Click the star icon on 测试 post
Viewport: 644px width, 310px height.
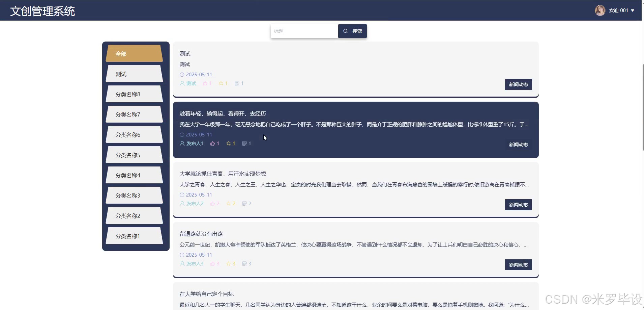(221, 83)
